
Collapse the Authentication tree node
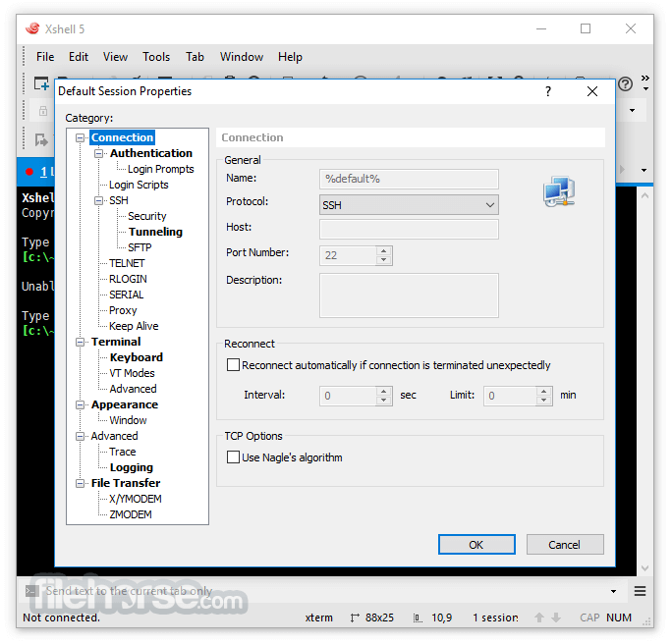(98, 153)
